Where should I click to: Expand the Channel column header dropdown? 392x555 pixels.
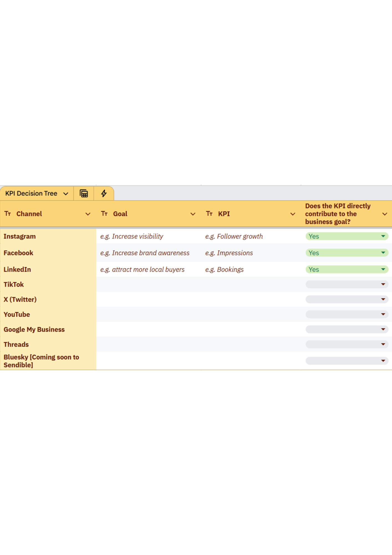tap(88, 214)
